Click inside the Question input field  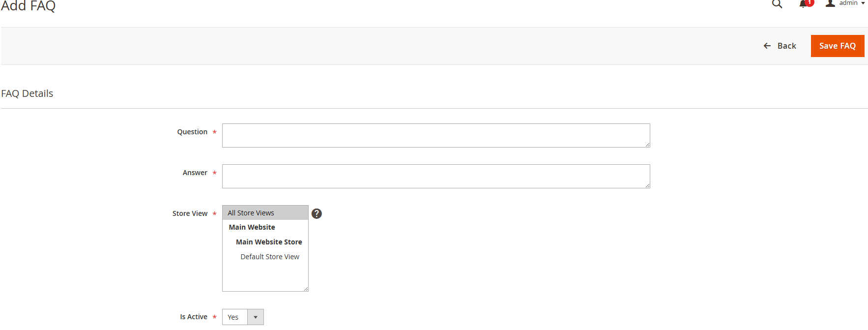(435, 135)
